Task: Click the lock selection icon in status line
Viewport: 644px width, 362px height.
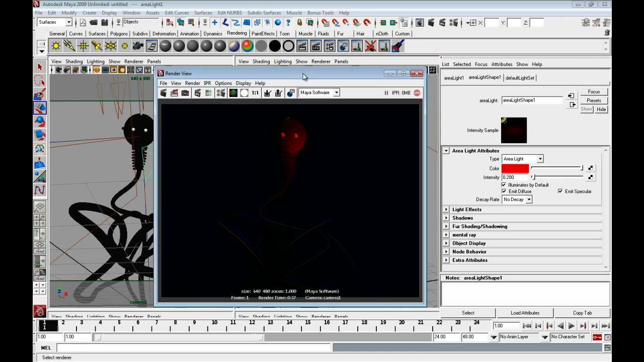Action: (x=299, y=23)
